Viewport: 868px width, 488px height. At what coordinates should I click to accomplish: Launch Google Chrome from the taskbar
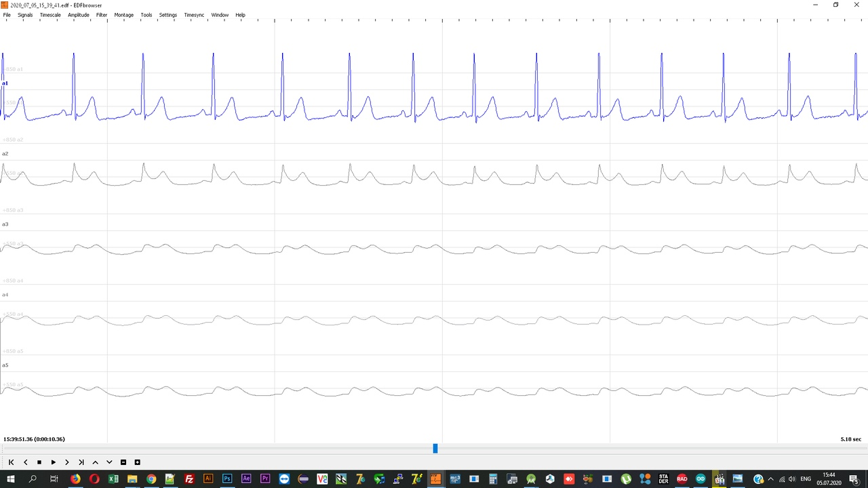[x=151, y=479]
